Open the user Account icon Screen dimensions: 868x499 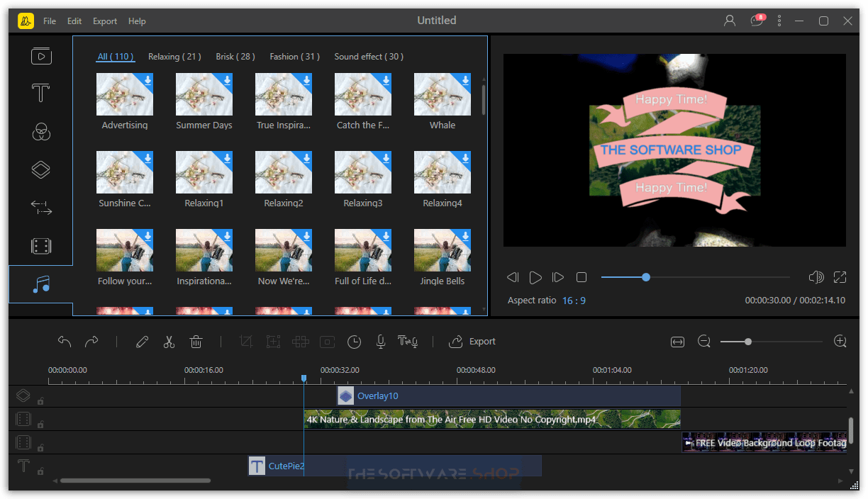tap(730, 21)
